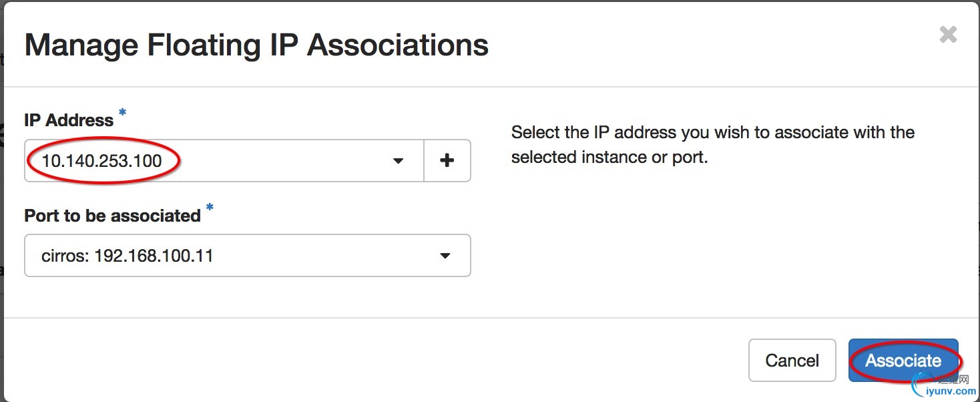
Task: Click the IP Address field label
Action: coord(69,120)
